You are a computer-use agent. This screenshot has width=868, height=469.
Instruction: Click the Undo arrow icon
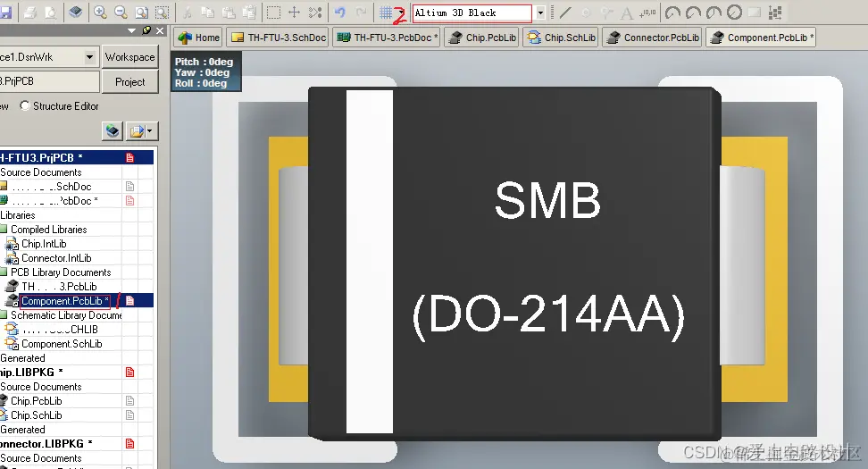click(340, 13)
